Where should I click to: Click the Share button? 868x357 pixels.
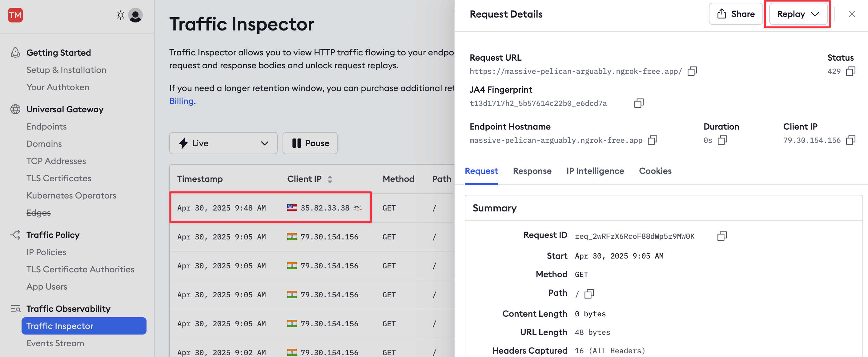(x=736, y=14)
